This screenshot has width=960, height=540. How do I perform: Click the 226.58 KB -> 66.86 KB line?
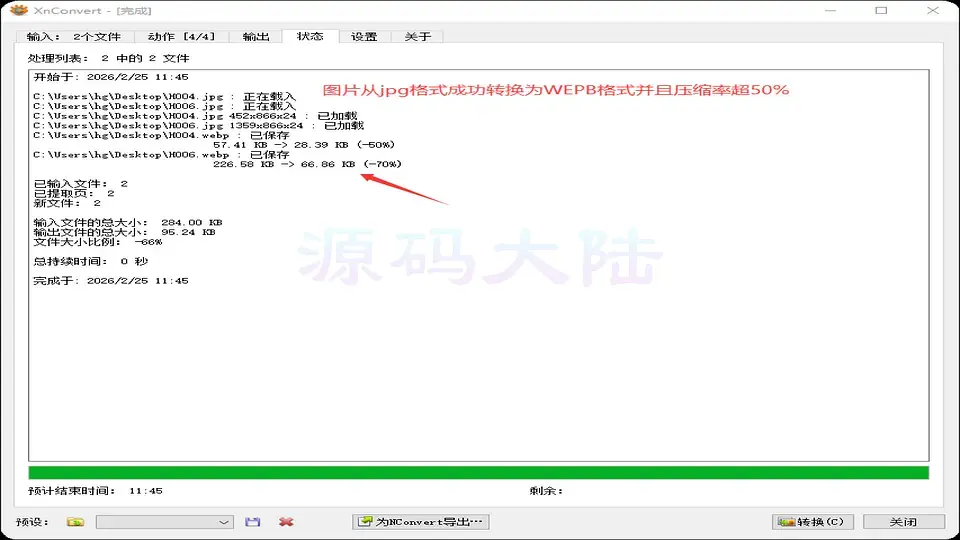[307, 164]
